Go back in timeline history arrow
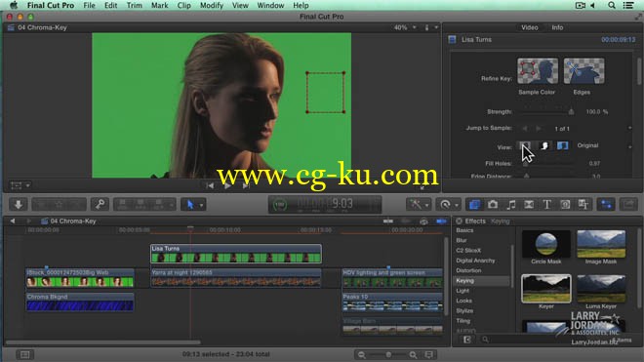 13,221
